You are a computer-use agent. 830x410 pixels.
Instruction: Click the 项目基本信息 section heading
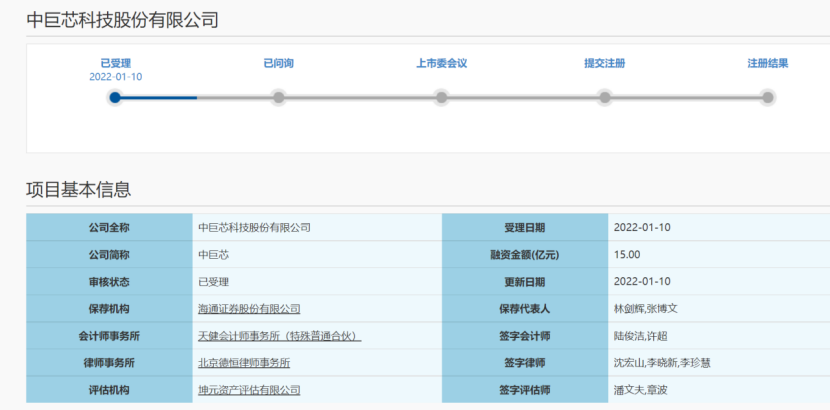(x=78, y=189)
